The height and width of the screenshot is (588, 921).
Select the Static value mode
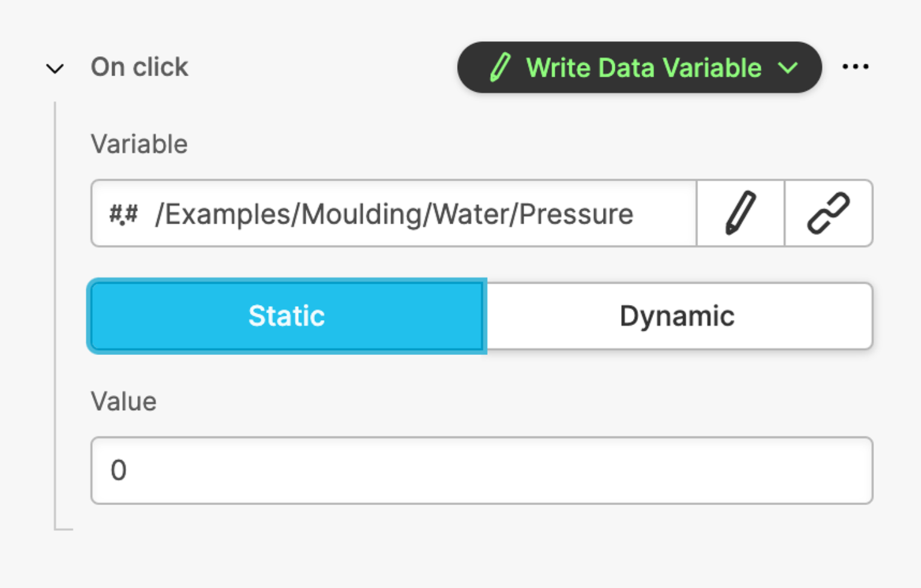287,316
